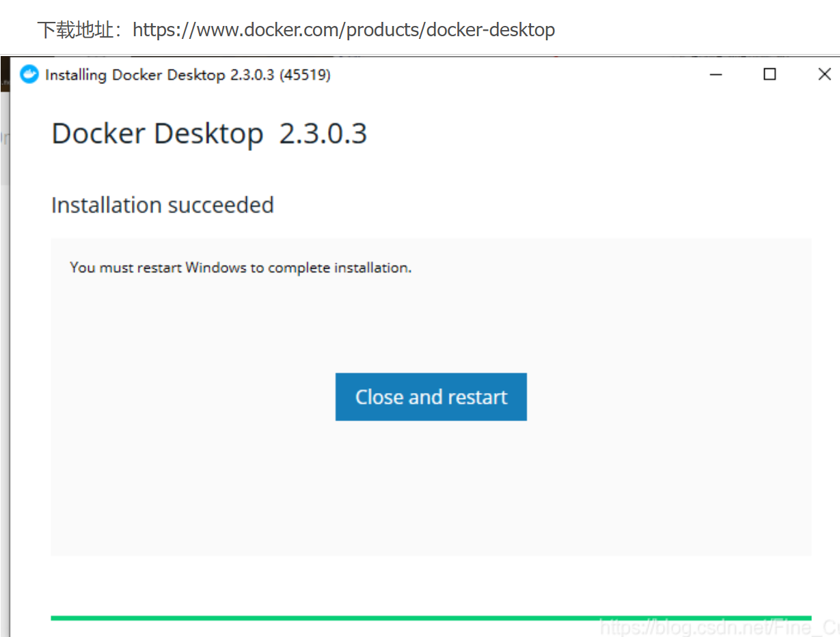Image resolution: width=840 pixels, height=637 pixels.
Task: Click the 'Installation succeeded' status text
Action: (163, 205)
